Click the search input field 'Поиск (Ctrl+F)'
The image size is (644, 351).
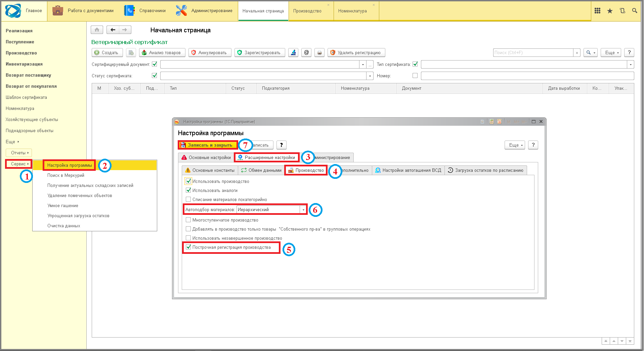coord(533,52)
